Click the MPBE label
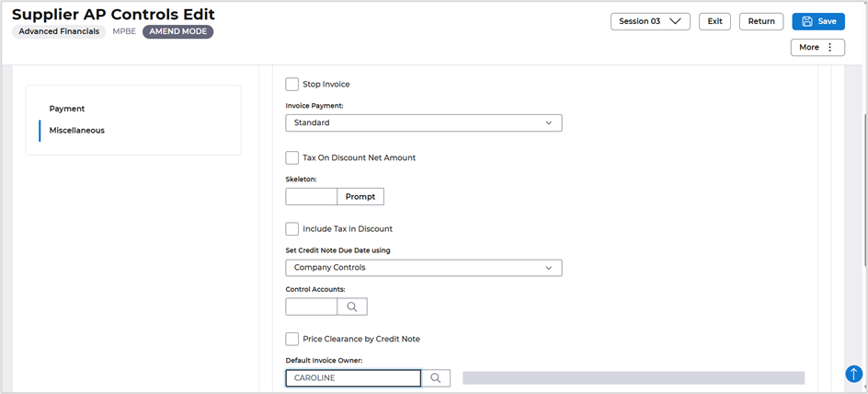This screenshot has width=868, height=394. 124,31
